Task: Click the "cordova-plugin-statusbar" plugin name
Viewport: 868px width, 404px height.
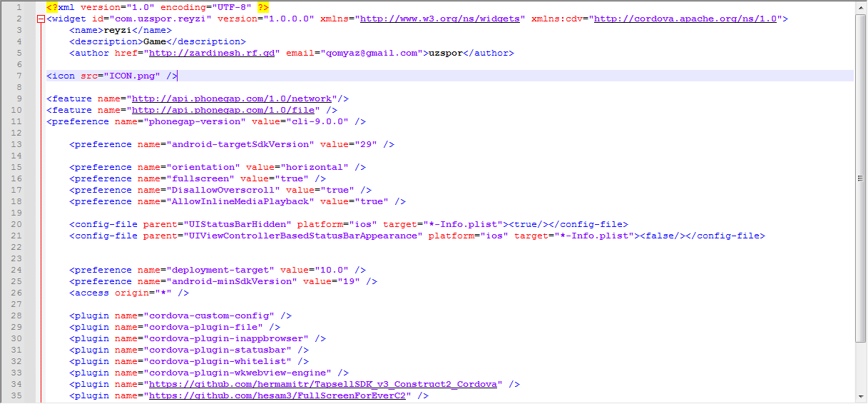Action: coord(218,350)
